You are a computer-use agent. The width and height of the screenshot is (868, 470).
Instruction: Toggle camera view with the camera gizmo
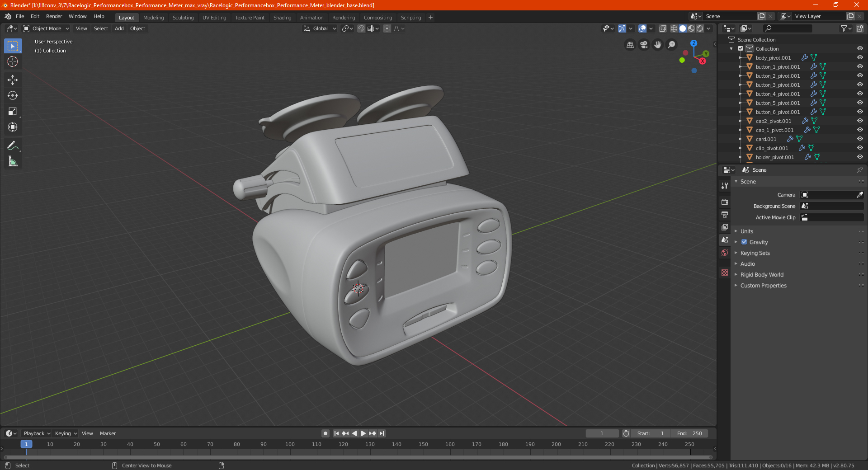pos(644,45)
